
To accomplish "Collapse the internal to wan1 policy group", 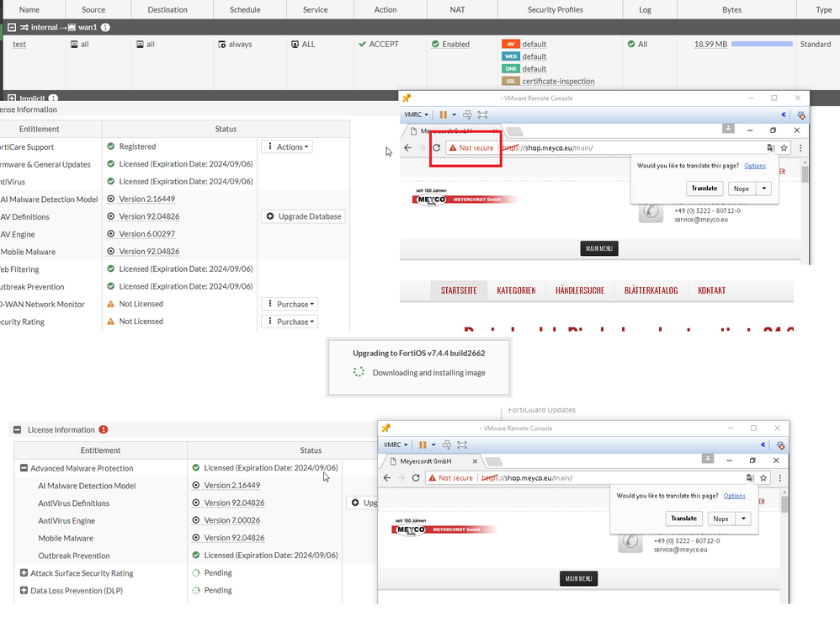I will point(12,27).
